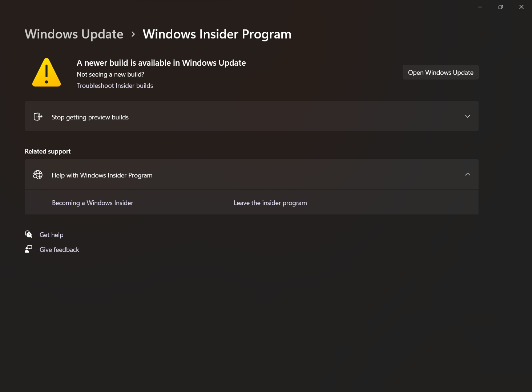
Task: Click the Get help headset icon
Action: pos(28,234)
